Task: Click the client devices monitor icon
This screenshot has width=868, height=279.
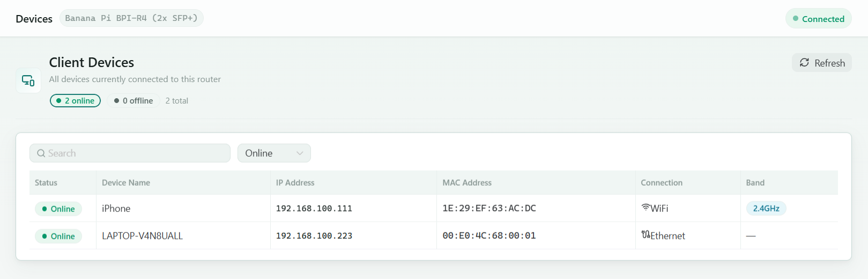Action: (x=28, y=80)
